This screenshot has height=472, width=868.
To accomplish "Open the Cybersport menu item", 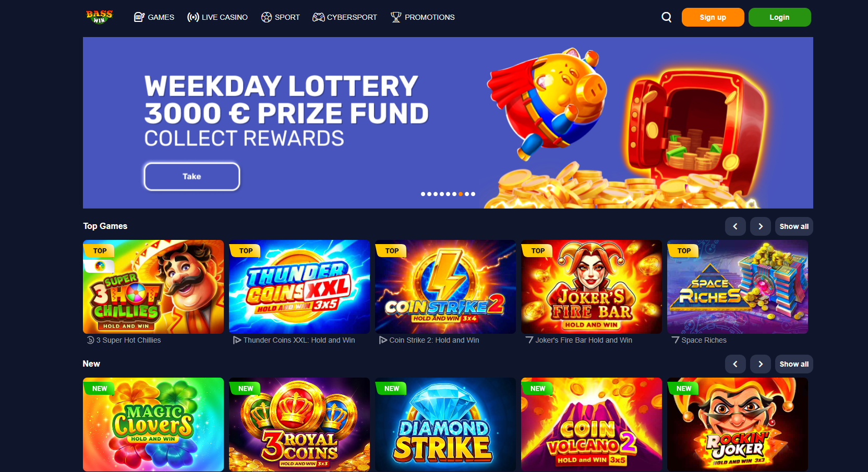I will (x=345, y=17).
